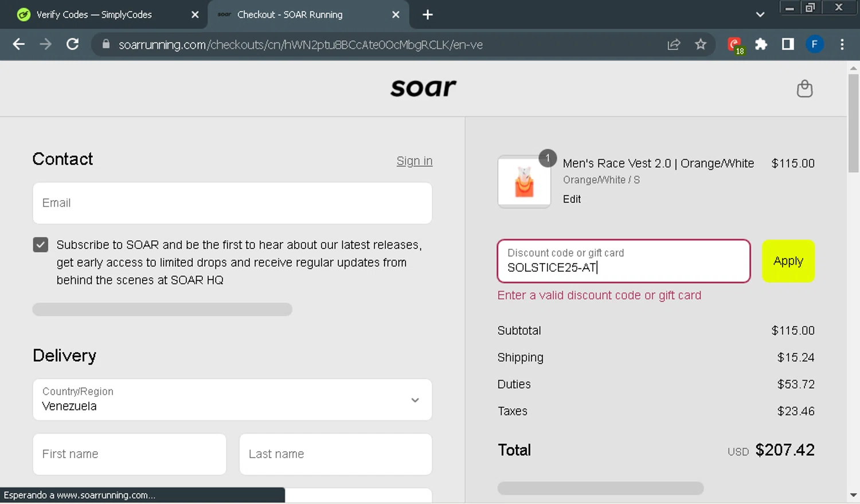Open the tab search chevron
This screenshot has width=860, height=504.
click(760, 15)
